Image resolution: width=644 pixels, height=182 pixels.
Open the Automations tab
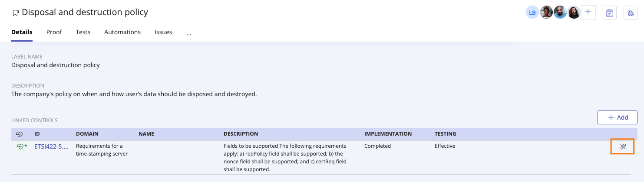(122, 32)
